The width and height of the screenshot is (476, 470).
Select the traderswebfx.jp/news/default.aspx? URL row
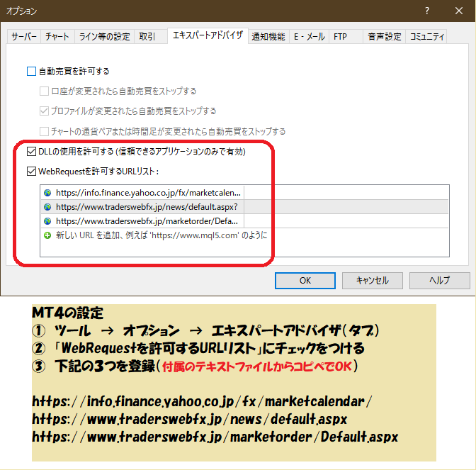(244, 207)
